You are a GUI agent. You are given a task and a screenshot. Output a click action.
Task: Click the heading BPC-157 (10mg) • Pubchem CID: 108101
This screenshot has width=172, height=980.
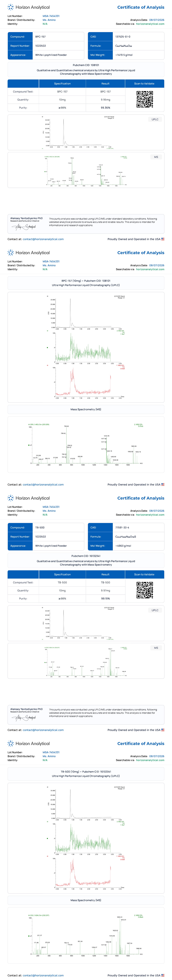coord(86,281)
